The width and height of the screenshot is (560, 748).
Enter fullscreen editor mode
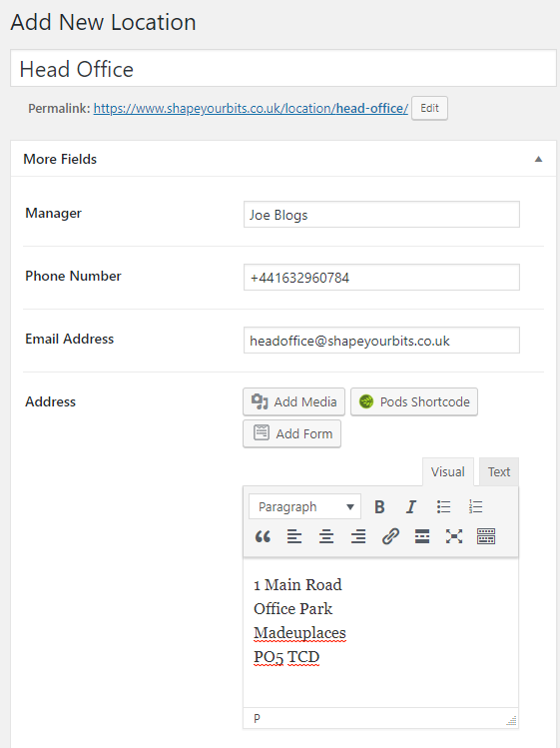coord(454,536)
